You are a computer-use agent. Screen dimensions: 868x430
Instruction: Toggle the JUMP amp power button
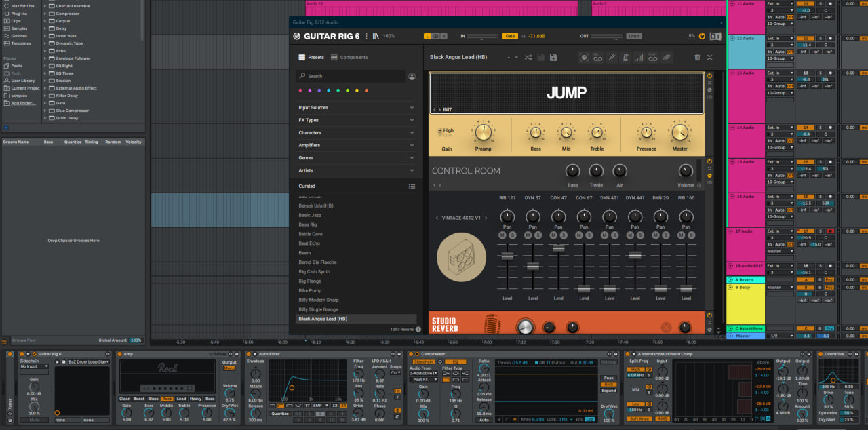pos(709,76)
